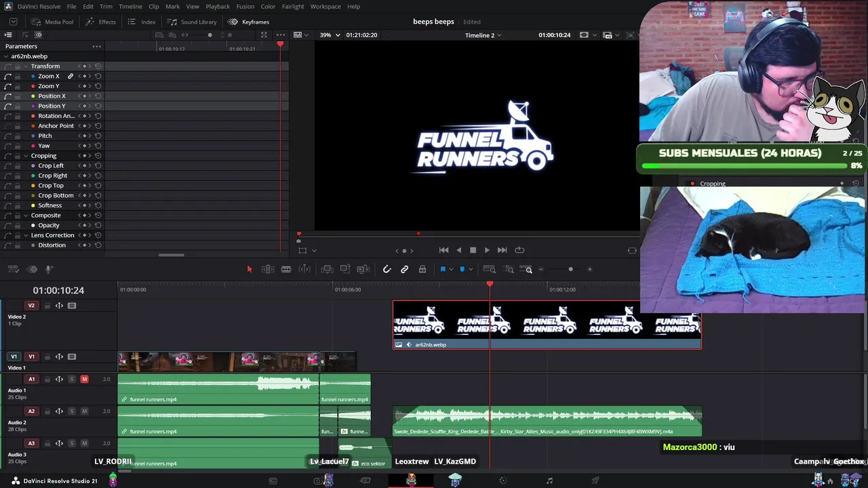Screen dimensions: 868x488
Task: Collapse the Composite parameter group
Action: pos(26,216)
